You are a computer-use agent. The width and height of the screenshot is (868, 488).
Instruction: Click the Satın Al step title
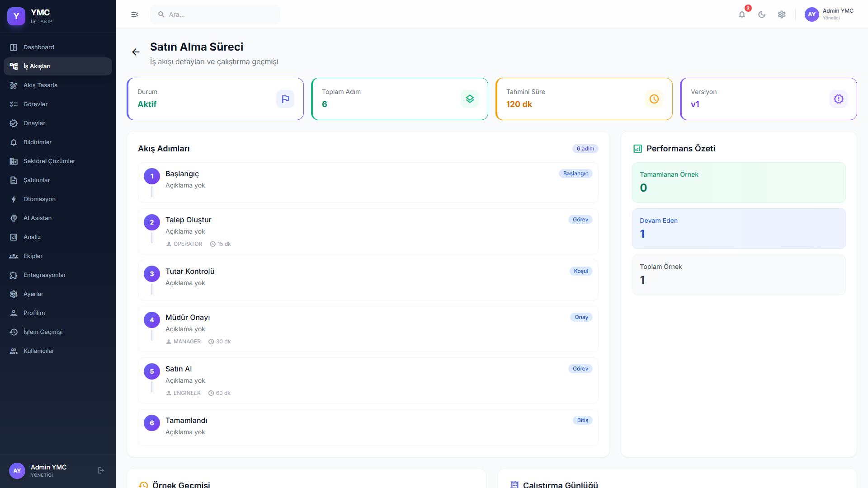179,369
